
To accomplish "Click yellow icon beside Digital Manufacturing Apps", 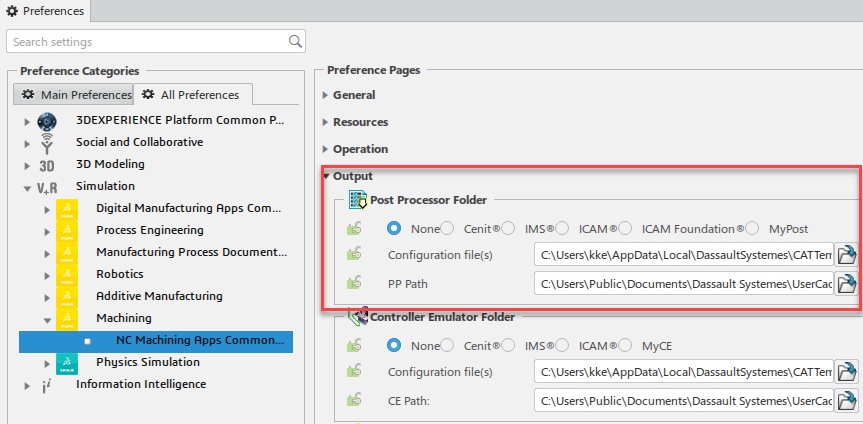I will pos(67,209).
